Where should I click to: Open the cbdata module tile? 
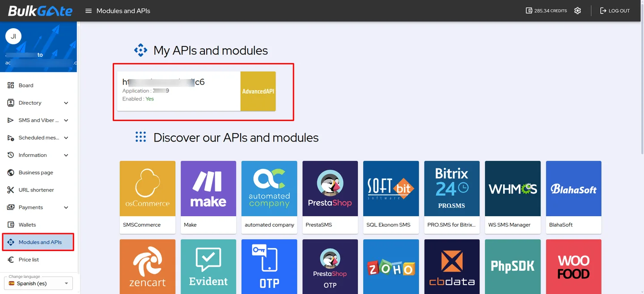point(452,267)
